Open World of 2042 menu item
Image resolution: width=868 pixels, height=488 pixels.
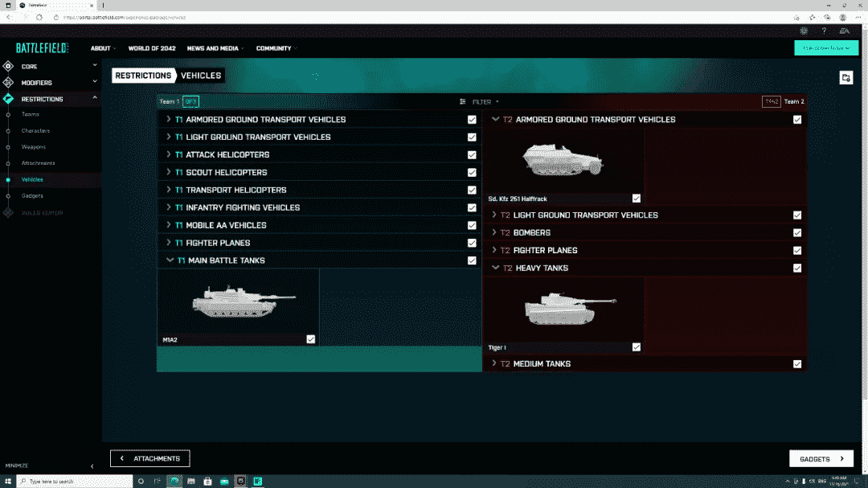click(152, 49)
